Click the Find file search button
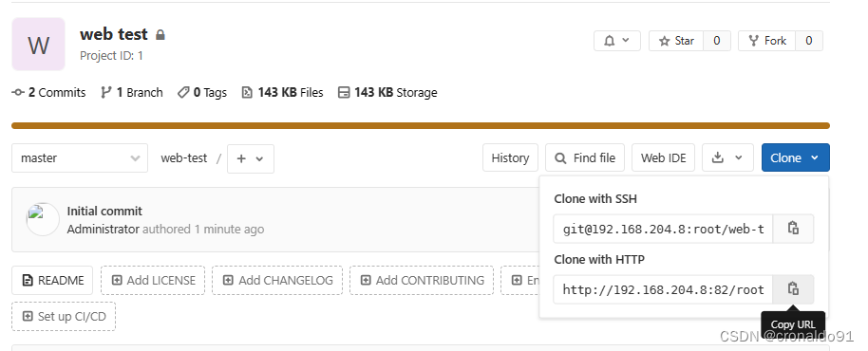The width and height of the screenshot is (868, 351). (585, 158)
